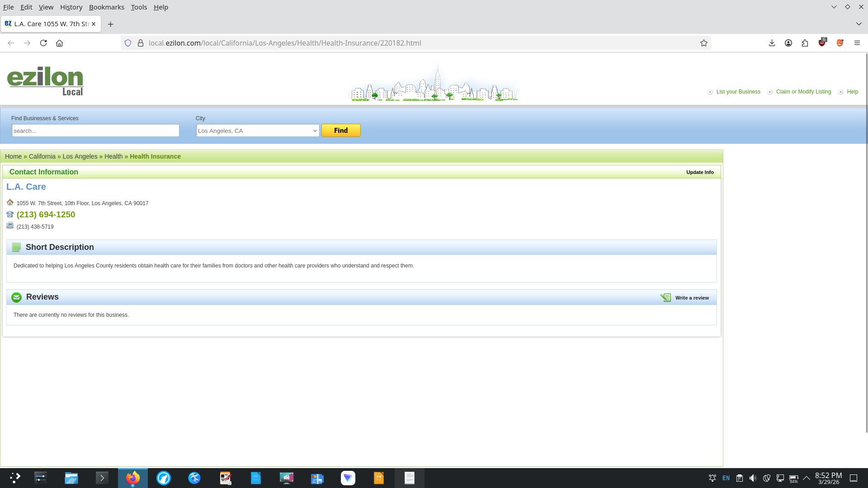The image size is (868, 488).
Task: Click the Update Info link
Action: tap(699, 172)
